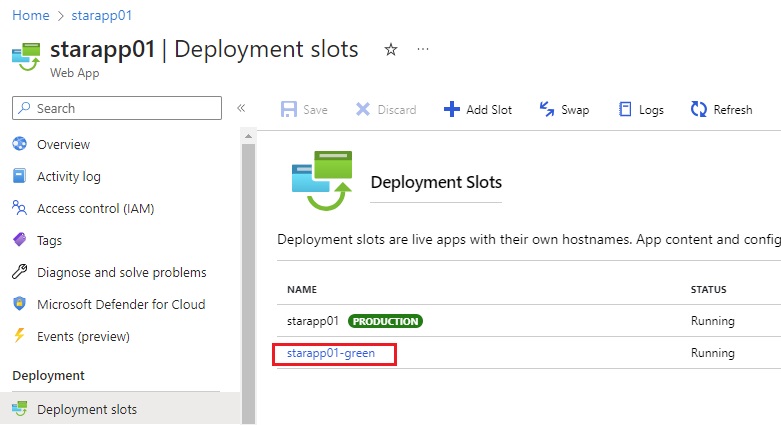This screenshot has height=425, width=781.
Task: Click the NAME column header
Action: point(302,289)
